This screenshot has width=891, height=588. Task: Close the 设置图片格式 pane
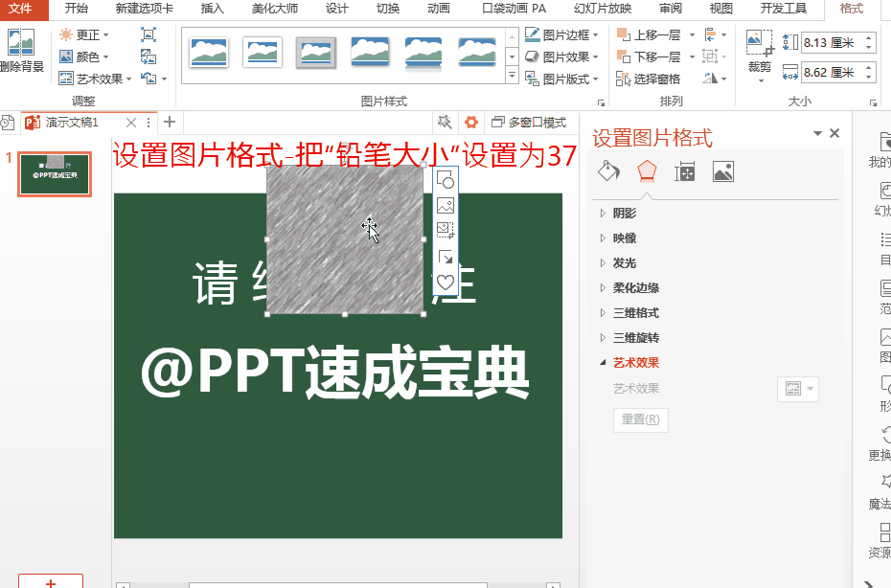pyautogui.click(x=834, y=133)
